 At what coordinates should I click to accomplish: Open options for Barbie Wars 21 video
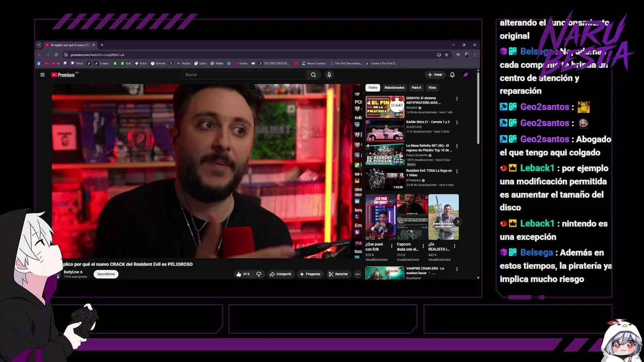(457, 122)
